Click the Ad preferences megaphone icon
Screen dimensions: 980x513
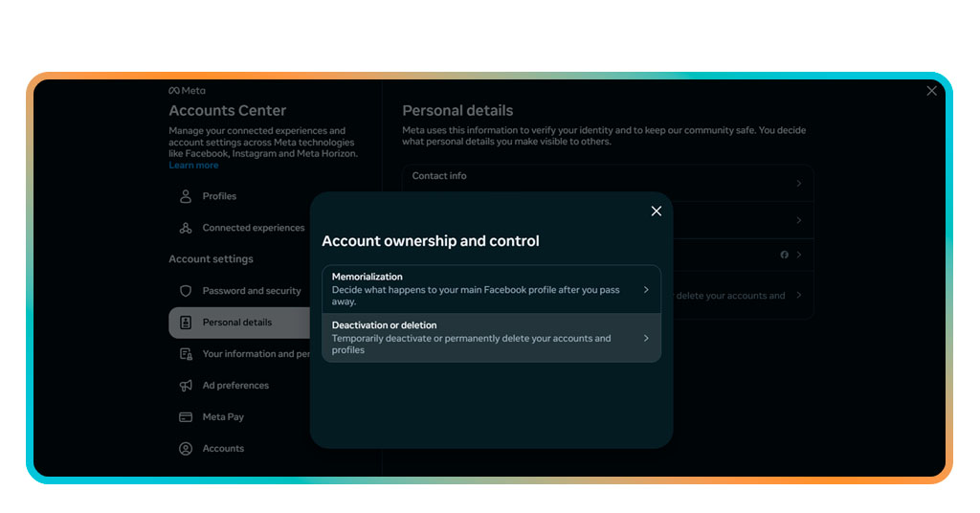pos(186,386)
